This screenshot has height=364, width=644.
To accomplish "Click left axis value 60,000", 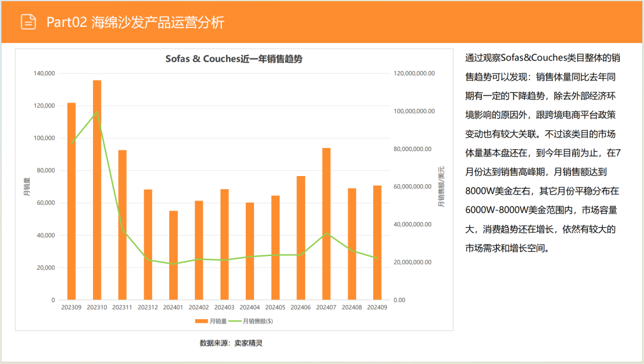I will (x=46, y=203).
